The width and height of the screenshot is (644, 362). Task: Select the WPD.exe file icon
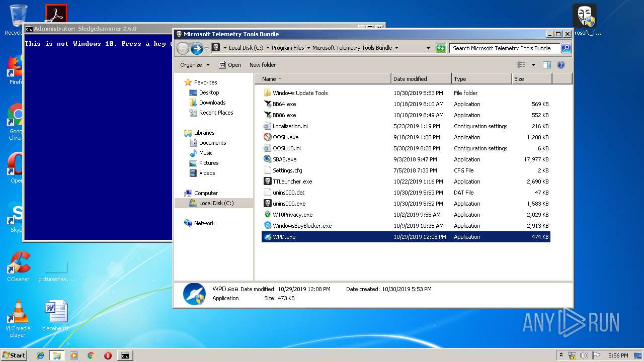(x=268, y=237)
